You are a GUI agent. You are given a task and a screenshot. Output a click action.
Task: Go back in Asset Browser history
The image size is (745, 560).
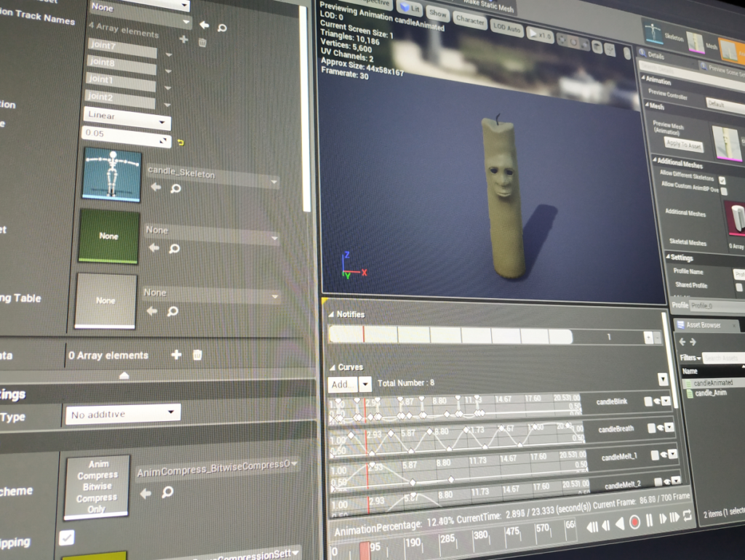(682, 342)
